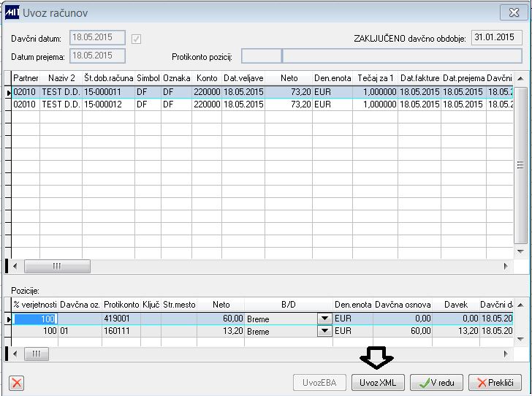Click the Neto column header in invoices grid
The height and width of the screenshot is (396, 532).
tap(289, 78)
